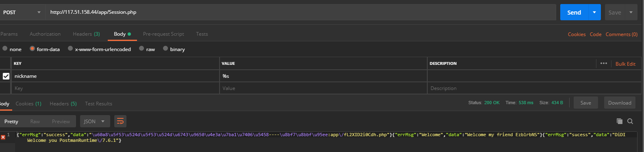Send the request

coord(574,13)
